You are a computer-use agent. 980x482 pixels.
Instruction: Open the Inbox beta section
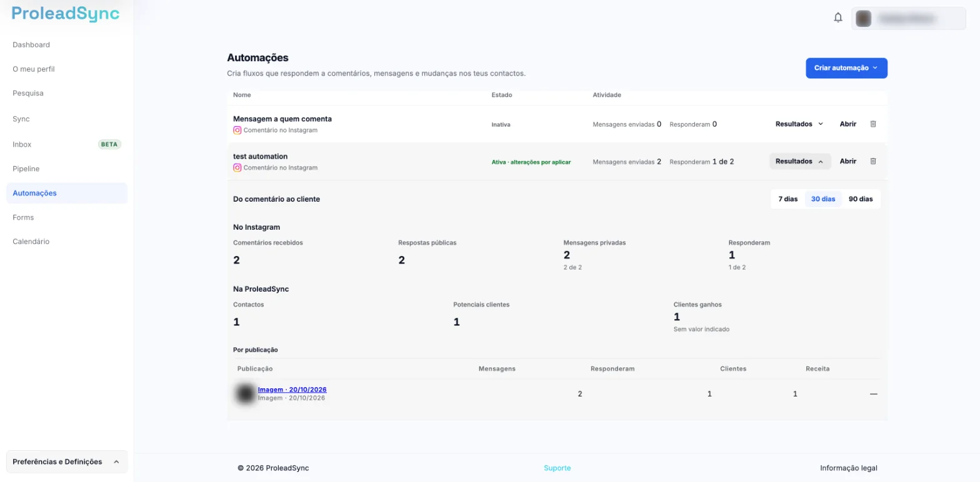[x=66, y=144]
